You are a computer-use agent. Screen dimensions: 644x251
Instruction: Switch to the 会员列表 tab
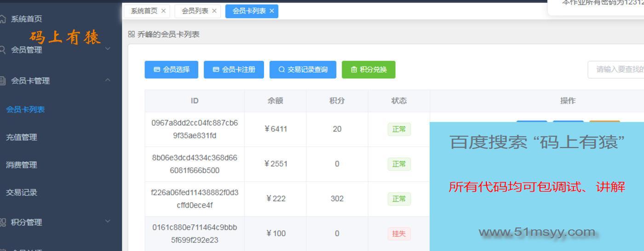click(195, 11)
